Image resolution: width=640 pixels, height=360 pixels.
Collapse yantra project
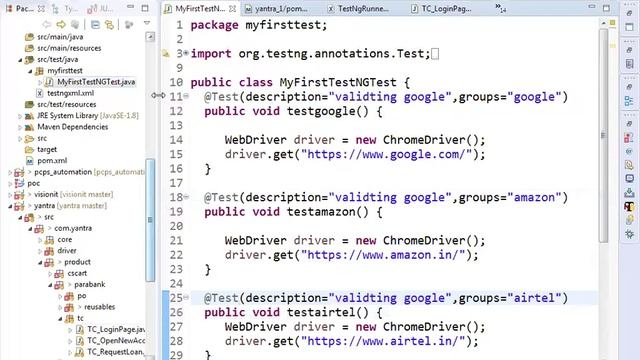[10, 206]
